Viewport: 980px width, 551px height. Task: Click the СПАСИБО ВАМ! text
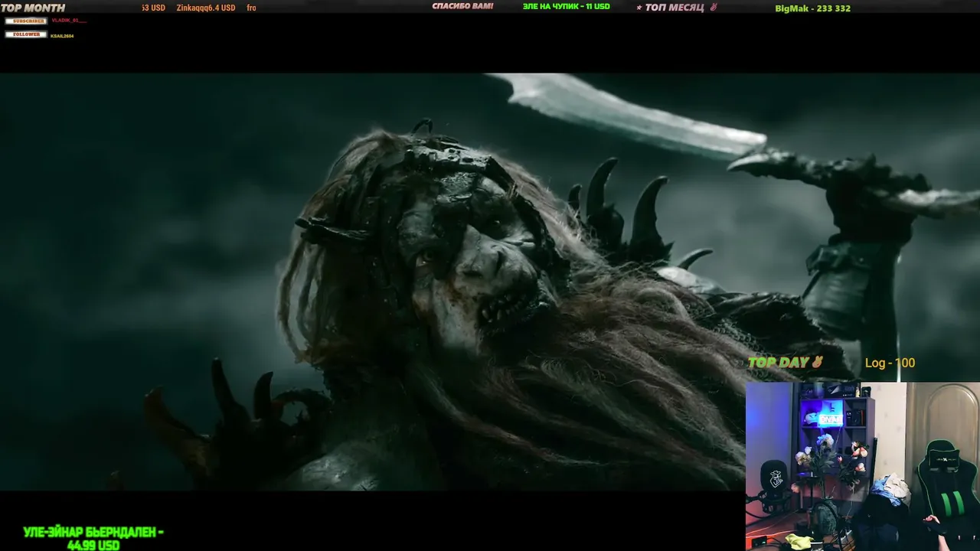tap(462, 7)
